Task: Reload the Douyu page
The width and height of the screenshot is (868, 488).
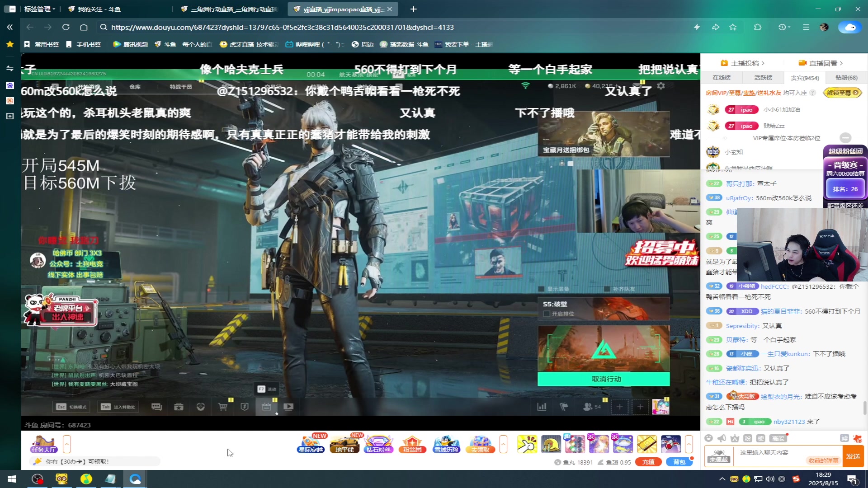Action: coord(66,27)
